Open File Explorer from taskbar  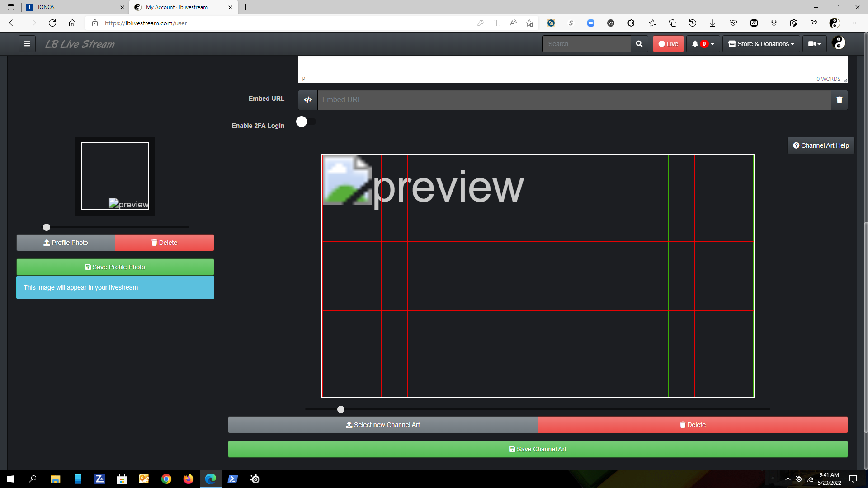click(56, 479)
